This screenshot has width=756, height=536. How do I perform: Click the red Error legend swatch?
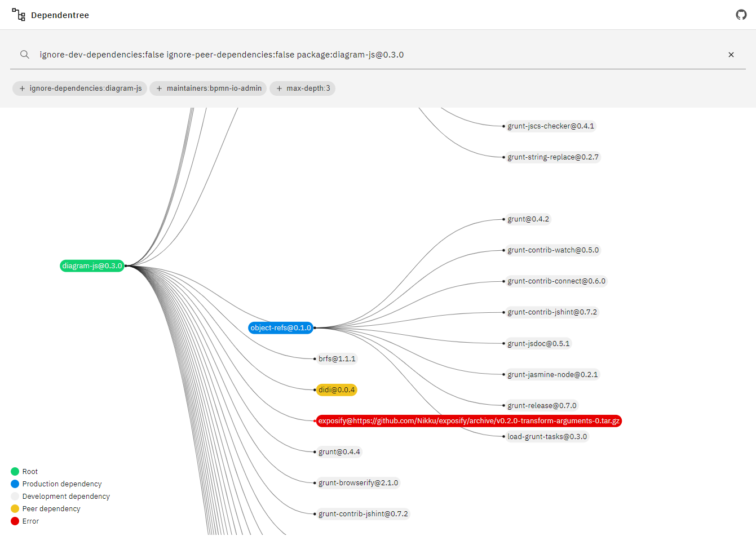(x=15, y=521)
